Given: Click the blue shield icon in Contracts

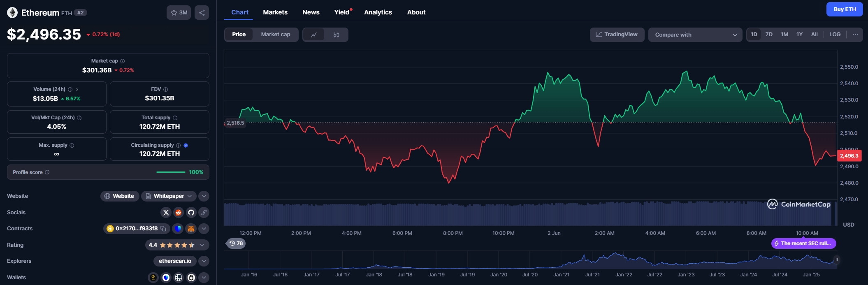Looking at the screenshot, I should (178, 229).
